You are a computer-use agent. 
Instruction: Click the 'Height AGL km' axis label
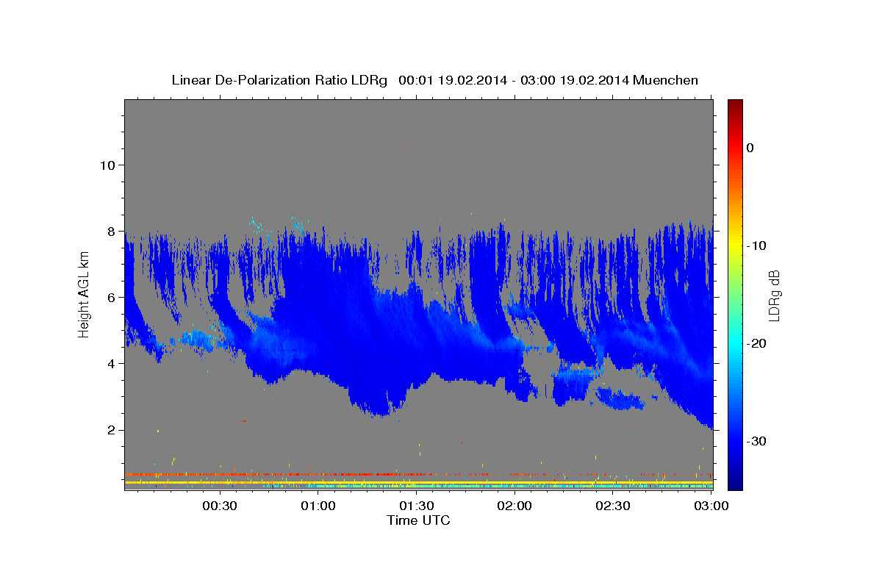coord(84,294)
